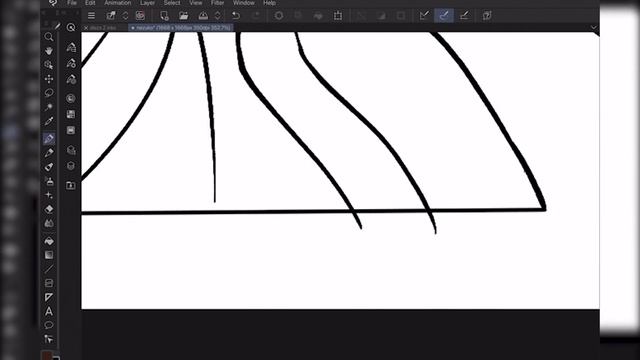Viewport: 640px width, 360px height.
Task: Click the command bar icon right of the hamburger menu
Action: [111, 16]
